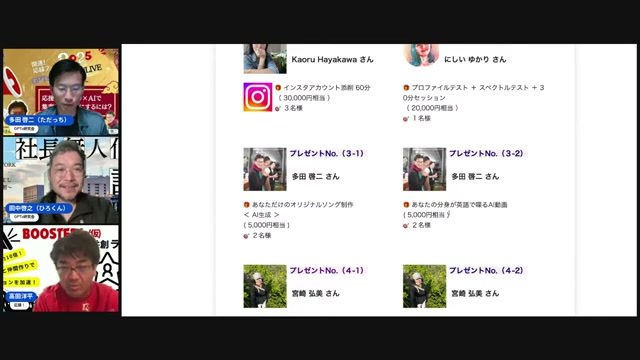640x360 pixels.
Task: Select the name Kaoru Hayakawa さん
Action: coord(332,60)
